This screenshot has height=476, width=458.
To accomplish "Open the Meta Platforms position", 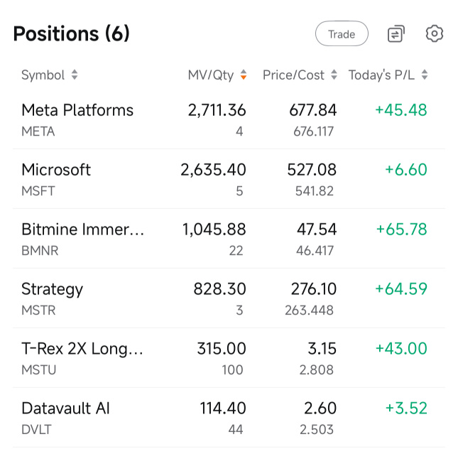I will 77,111.
